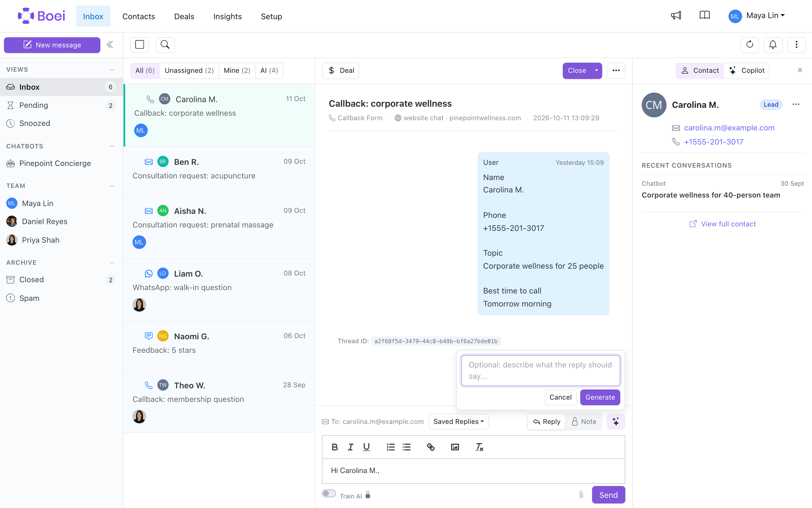Insert numbered list in reply
This screenshot has width=812, height=508.
pyautogui.click(x=390, y=447)
